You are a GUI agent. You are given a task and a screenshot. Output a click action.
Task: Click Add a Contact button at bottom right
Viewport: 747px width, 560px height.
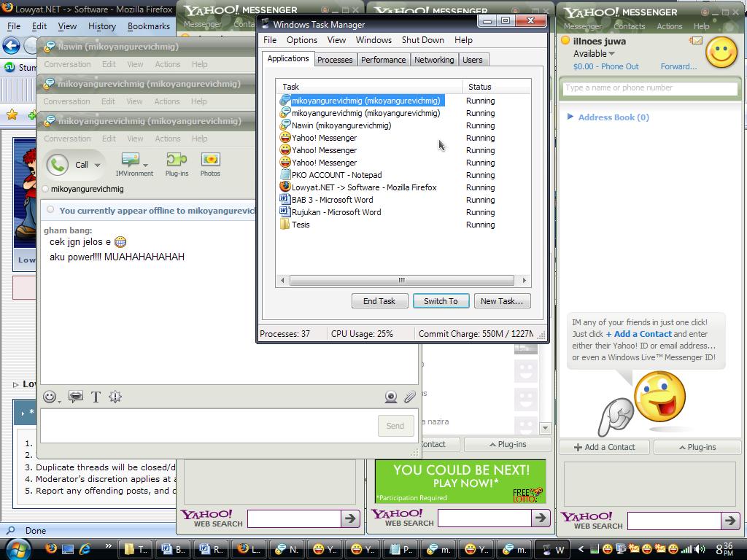coord(604,447)
